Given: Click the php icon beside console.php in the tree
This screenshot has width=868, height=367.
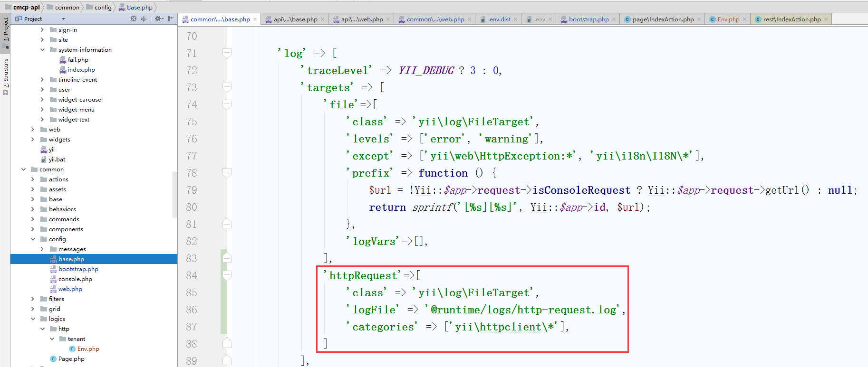Looking at the screenshot, I should (53, 279).
